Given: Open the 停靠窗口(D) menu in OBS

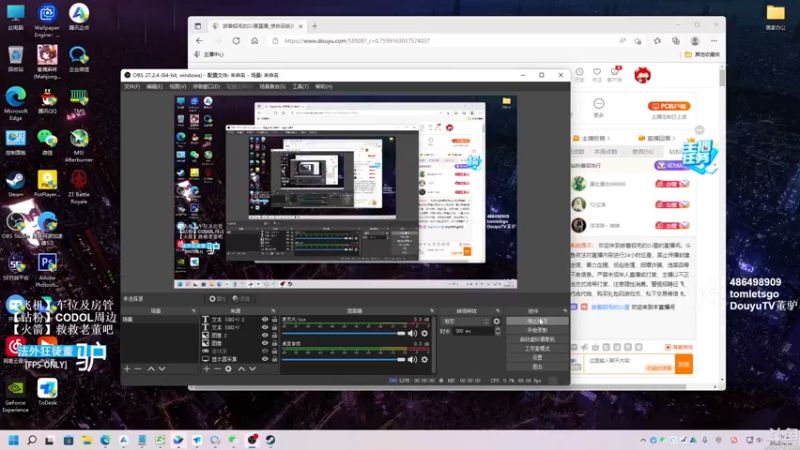Looking at the screenshot, I should point(206,87).
